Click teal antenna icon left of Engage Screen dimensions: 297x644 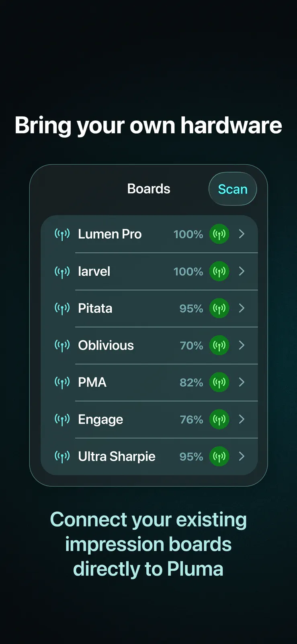pyautogui.click(x=62, y=420)
